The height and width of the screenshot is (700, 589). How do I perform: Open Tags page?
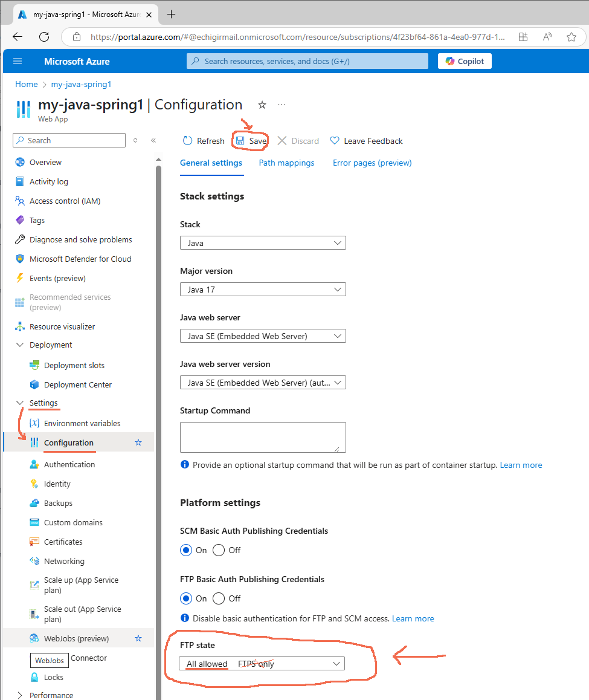[37, 220]
